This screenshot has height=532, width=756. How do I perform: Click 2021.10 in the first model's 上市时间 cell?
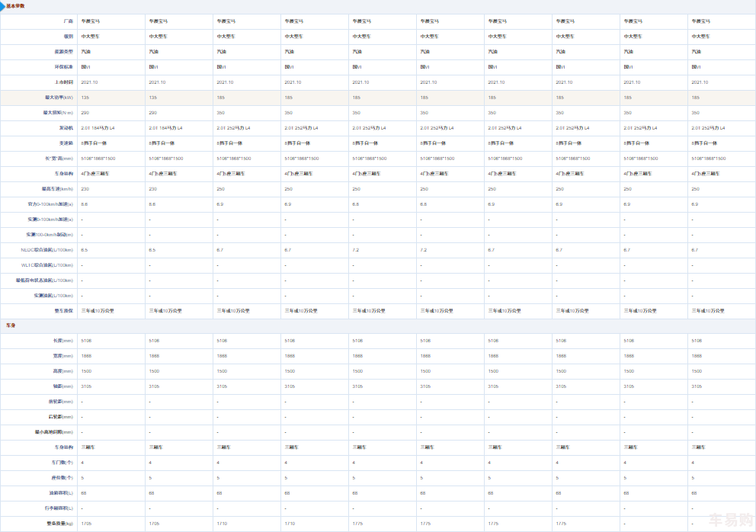click(90, 82)
